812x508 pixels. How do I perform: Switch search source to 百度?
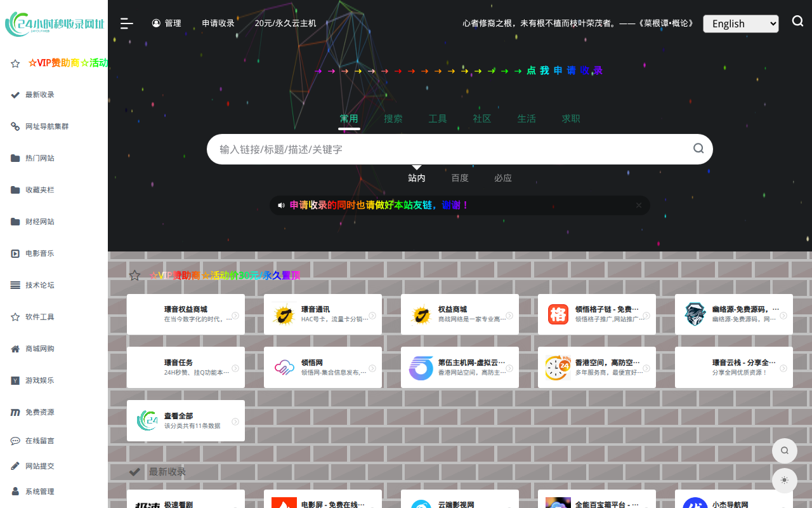pyautogui.click(x=460, y=178)
